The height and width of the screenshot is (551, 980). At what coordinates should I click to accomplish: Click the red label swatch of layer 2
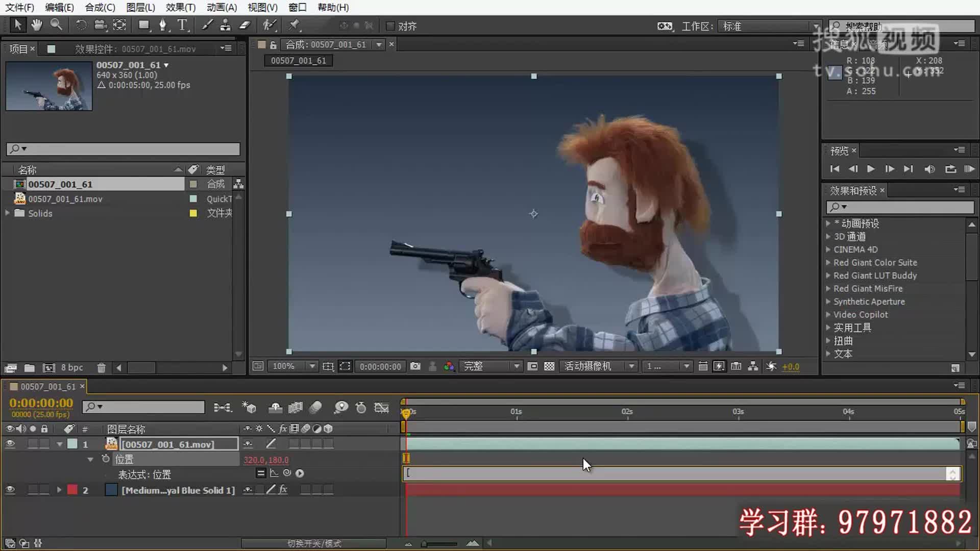pyautogui.click(x=72, y=490)
